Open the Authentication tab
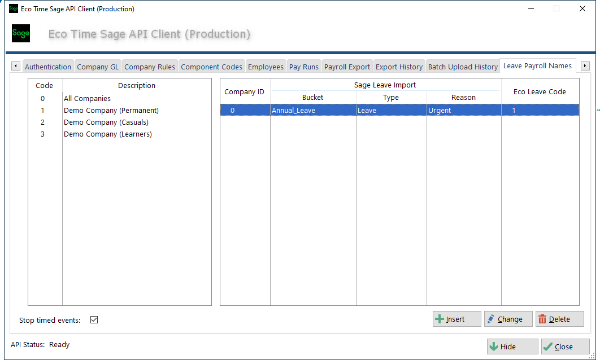 [48, 67]
